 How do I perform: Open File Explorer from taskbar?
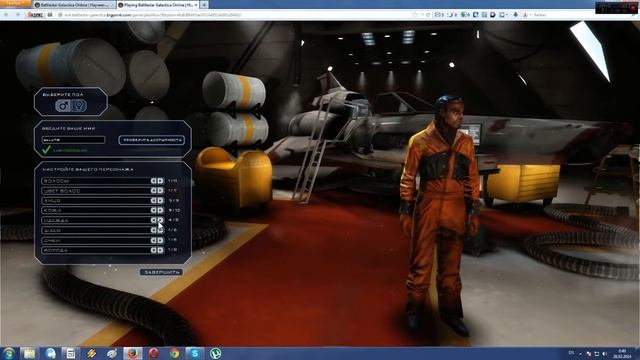point(29,353)
